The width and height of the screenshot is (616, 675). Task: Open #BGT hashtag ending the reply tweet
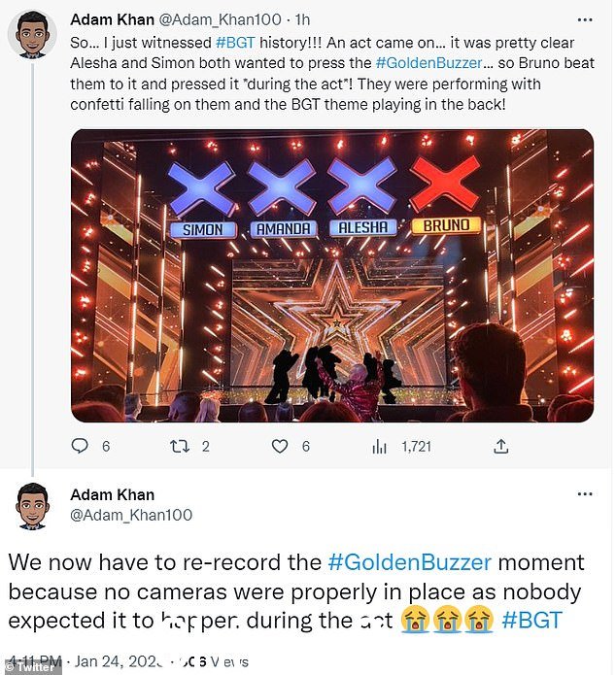coord(532,621)
